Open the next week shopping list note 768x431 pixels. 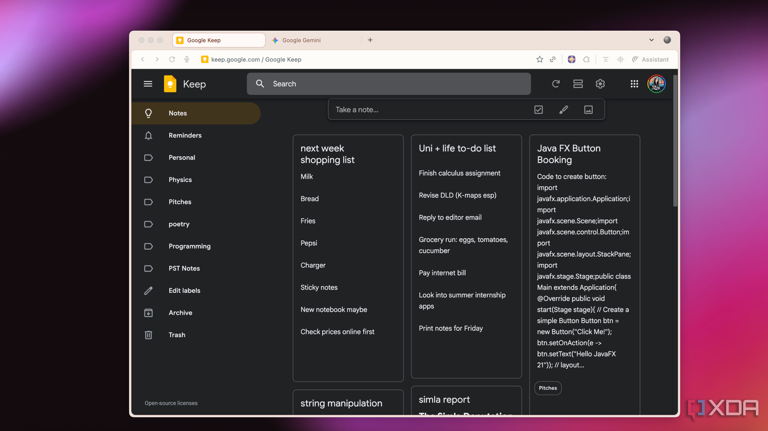(348, 258)
